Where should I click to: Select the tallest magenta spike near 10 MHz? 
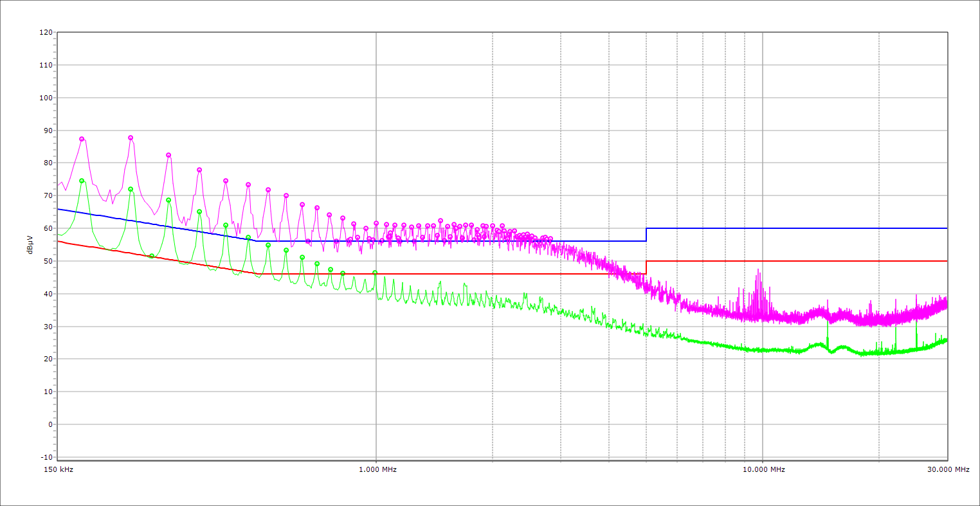(758, 270)
